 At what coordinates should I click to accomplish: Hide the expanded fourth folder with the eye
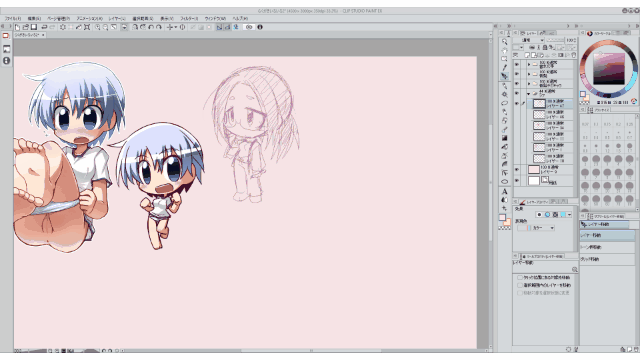517,93
